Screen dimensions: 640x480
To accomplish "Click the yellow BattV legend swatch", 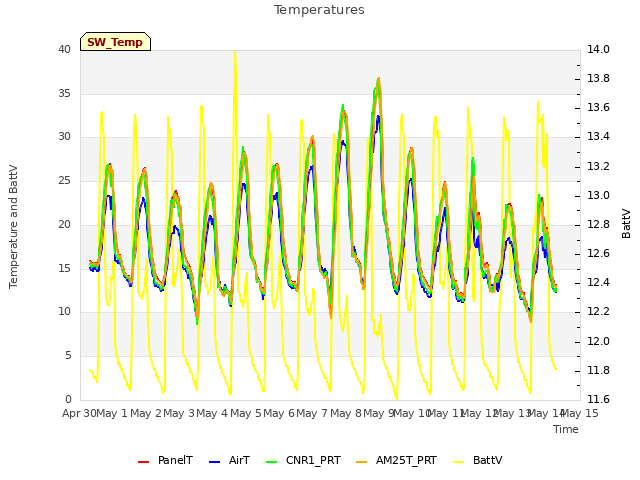I will tap(458, 462).
